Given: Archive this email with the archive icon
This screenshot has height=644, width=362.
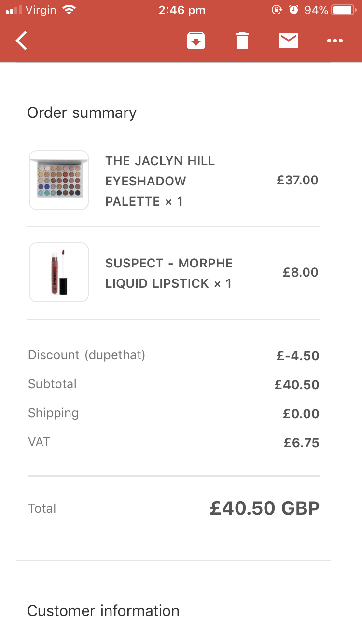Looking at the screenshot, I should click(196, 41).
